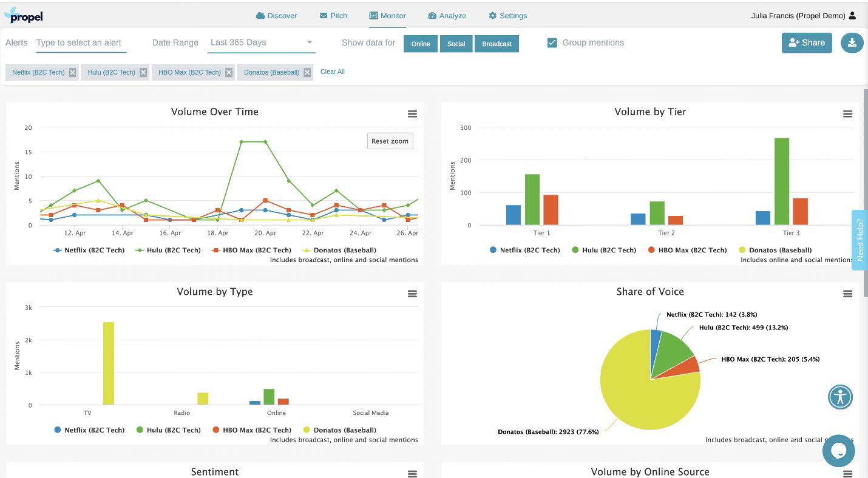Click the page vertical scrollbar
The image size is (868, 478).
click(866, 194)
